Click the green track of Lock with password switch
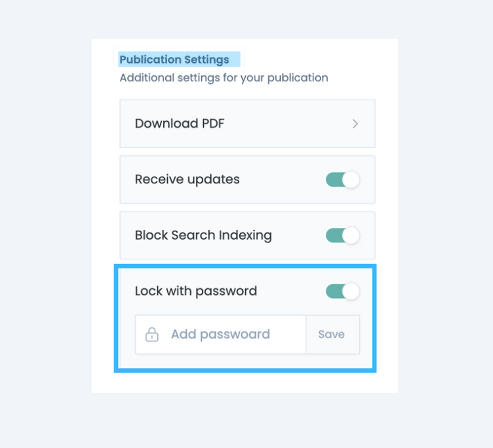Screen dimensions: 493x448 pyautogui.click(x=334, y=291)
